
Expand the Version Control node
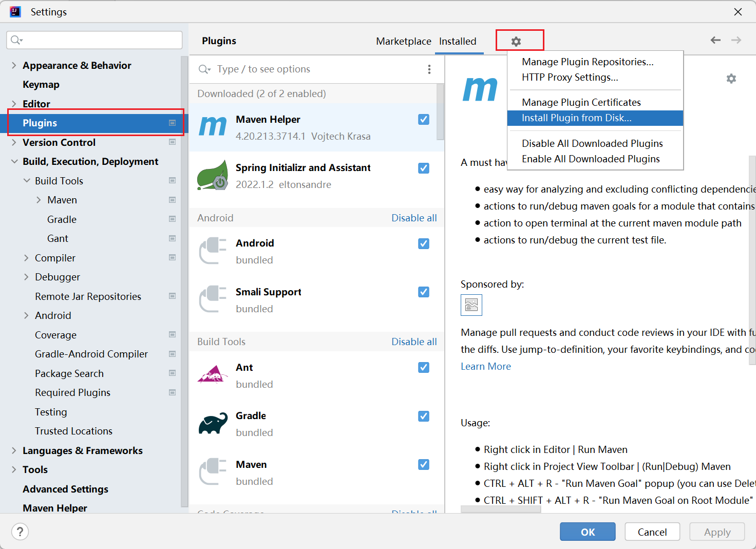[x=14, y=142]
